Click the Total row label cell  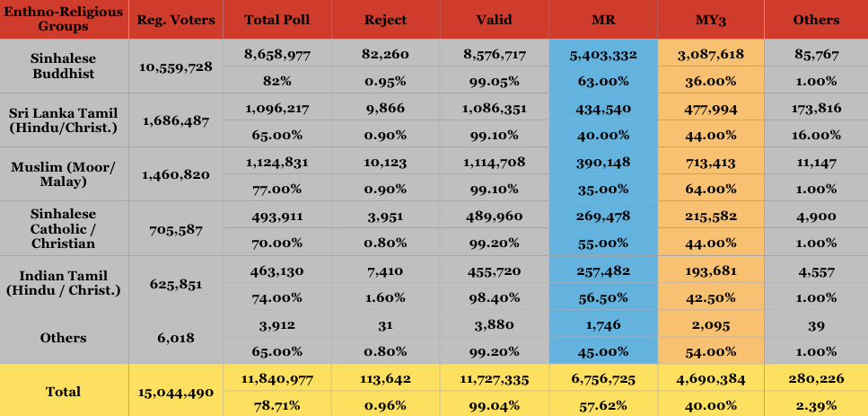tap(65, 391)
